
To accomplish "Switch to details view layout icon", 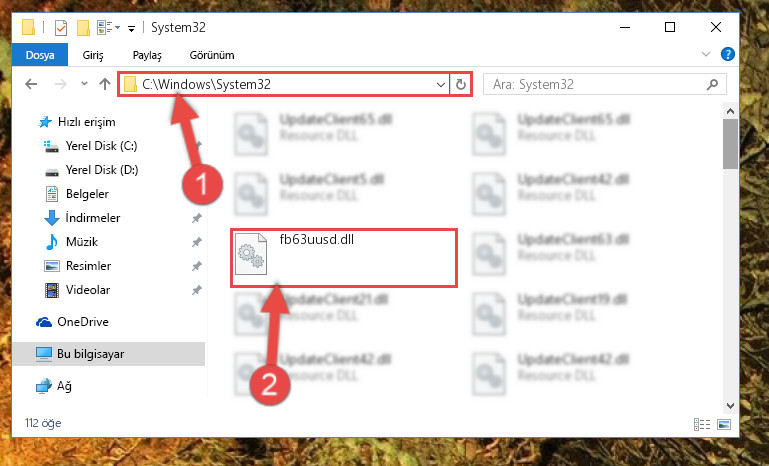I will (702, 424).
